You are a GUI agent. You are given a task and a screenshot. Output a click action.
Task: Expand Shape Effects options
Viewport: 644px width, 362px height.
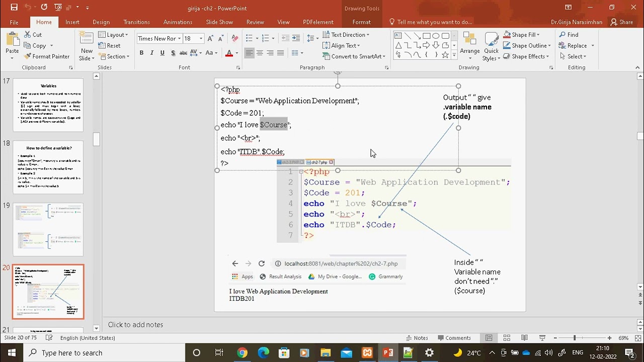point(526,56)
